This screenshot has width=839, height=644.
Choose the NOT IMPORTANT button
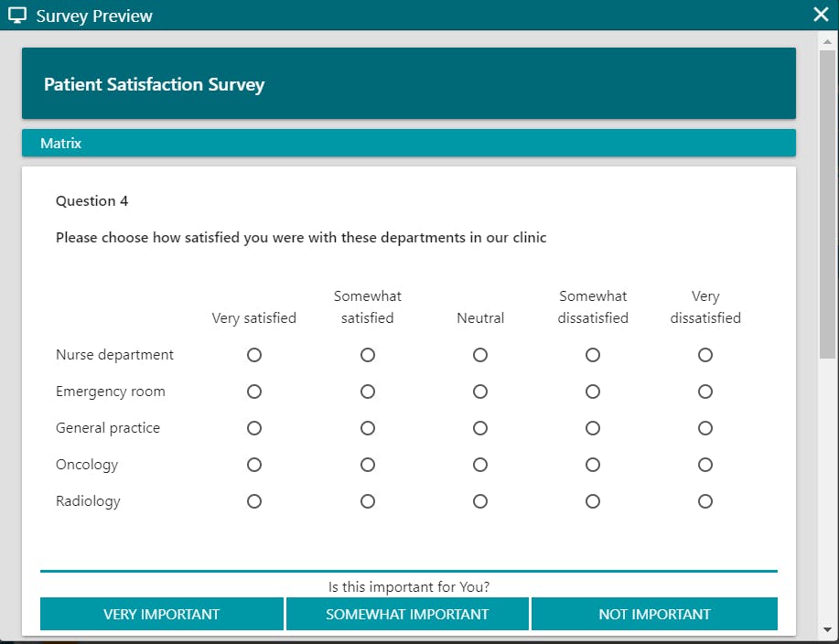click(654, 614)
